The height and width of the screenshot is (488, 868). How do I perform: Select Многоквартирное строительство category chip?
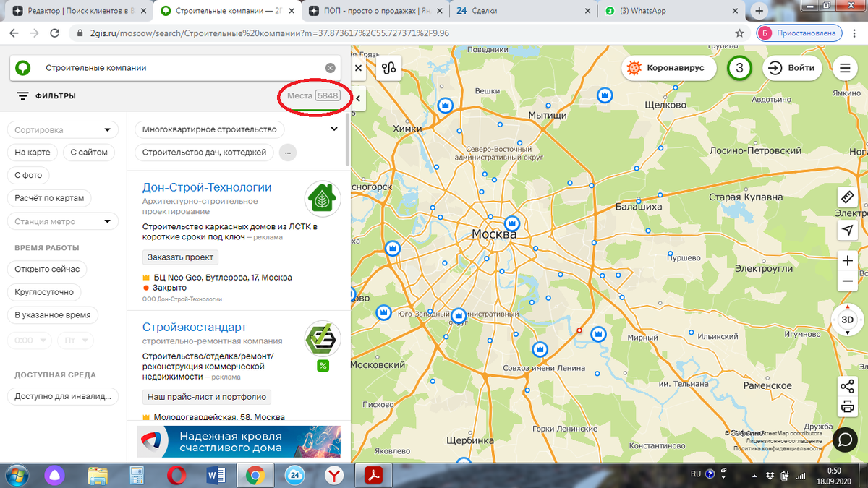coord(210,129)
